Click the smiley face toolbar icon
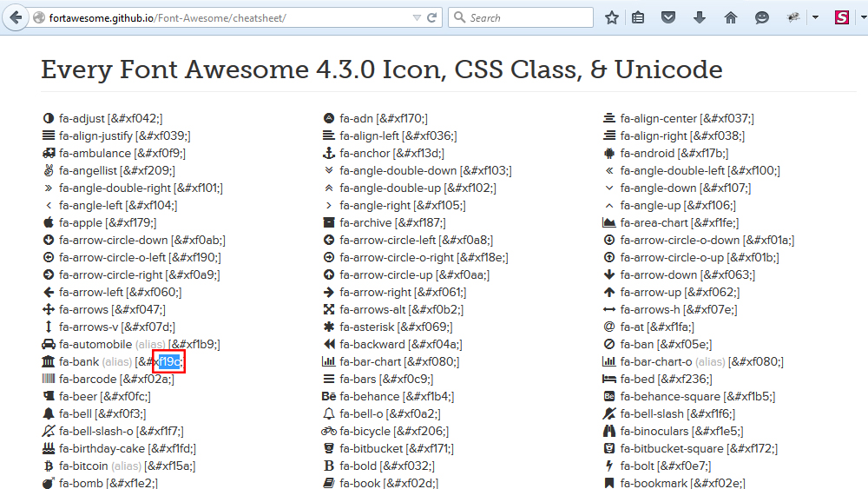 (x=761, y=17)
